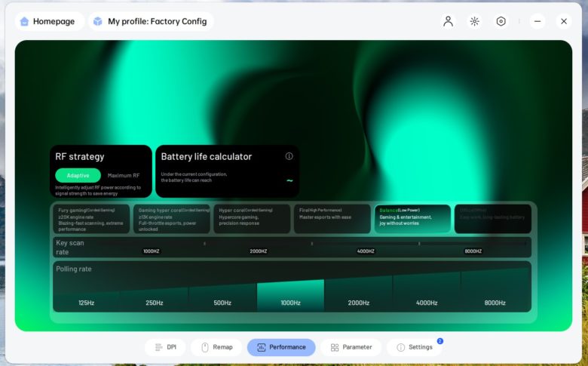Select the Adaptive RF strategy
Viewport: 588px width, 366px height.
point(78,175)
